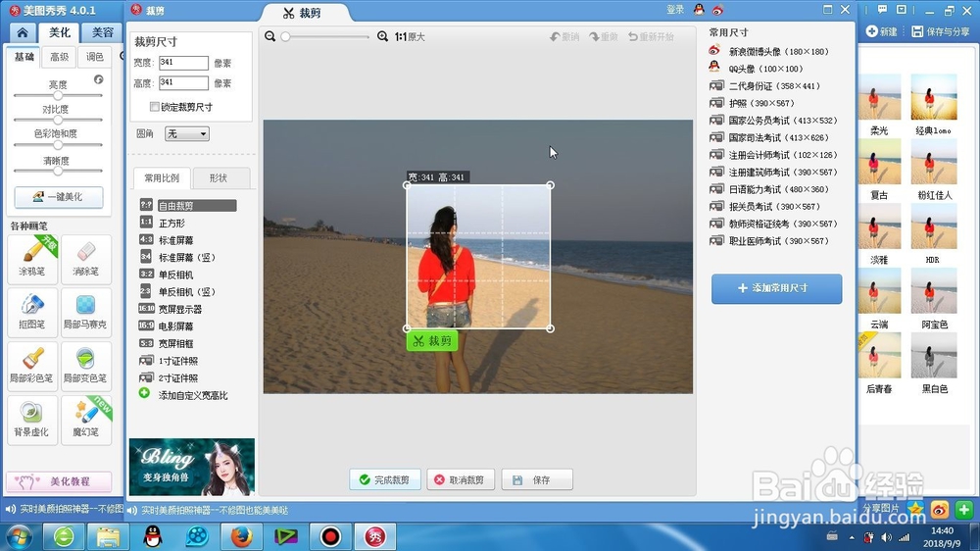Click the zoom slider handle in crop toolbar
The image size is (980, 551).
[x=285, y=37]
